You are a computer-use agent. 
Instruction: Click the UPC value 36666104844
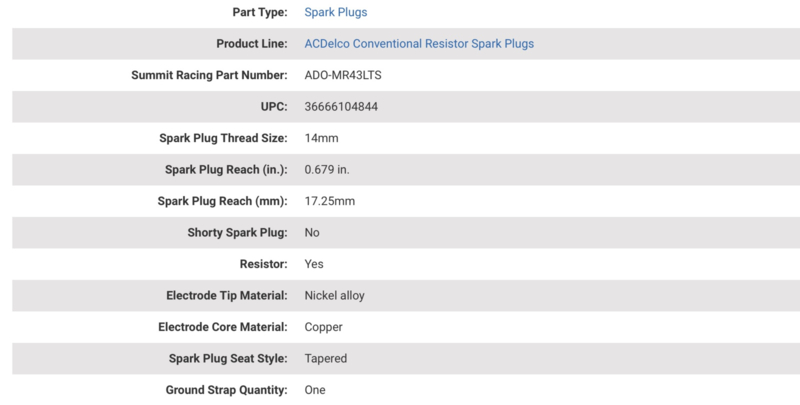[341, 107]
